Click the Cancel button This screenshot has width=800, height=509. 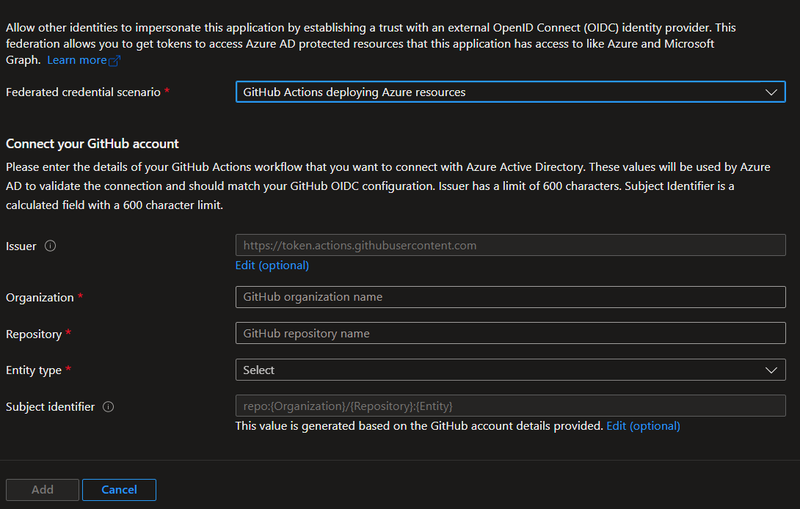[119, 490]
